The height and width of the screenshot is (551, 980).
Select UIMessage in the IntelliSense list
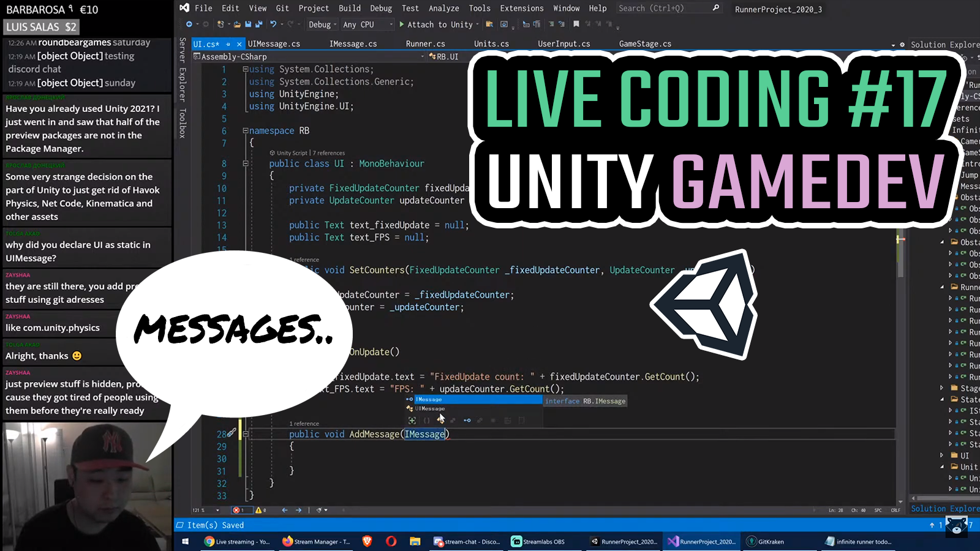(x=473, y=408)
